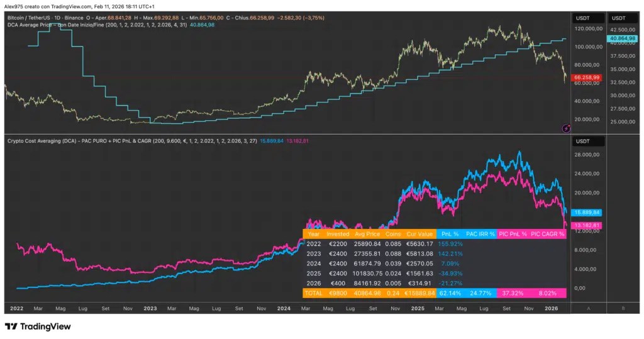Viewport: 644px width, 339px height.
Task: Select scale B label on the time axis
Action: (623, 308)
